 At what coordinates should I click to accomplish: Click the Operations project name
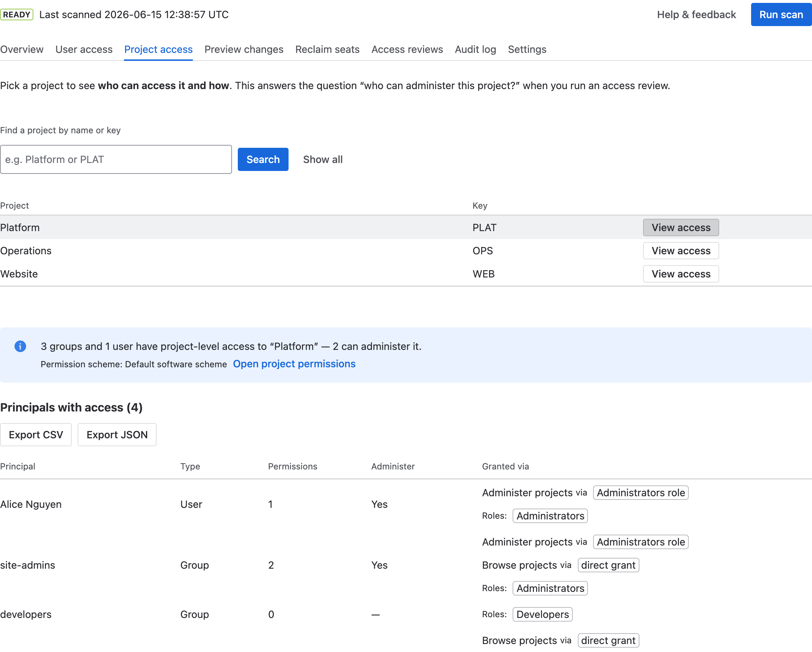[26, 251]
